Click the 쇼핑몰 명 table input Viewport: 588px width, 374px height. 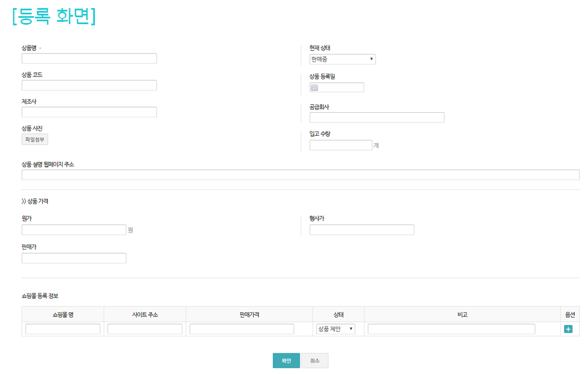pyautogui.click(x=63, y=329)
